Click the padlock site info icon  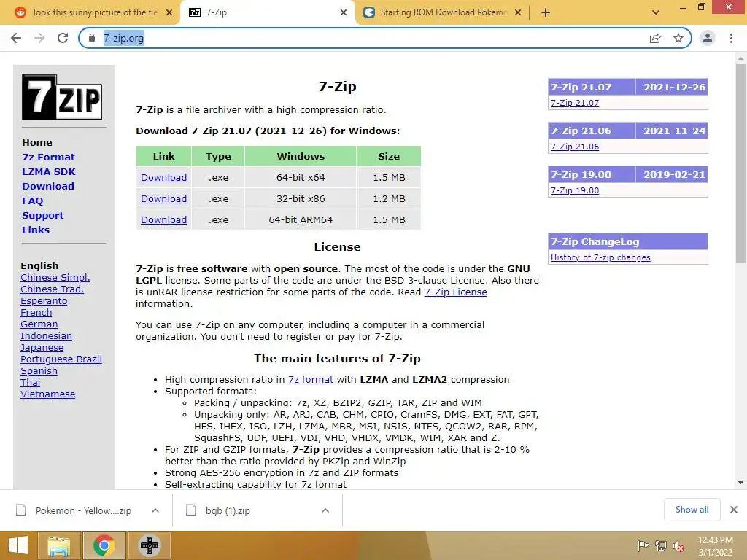pyautogui.click(x=92, y=38)
